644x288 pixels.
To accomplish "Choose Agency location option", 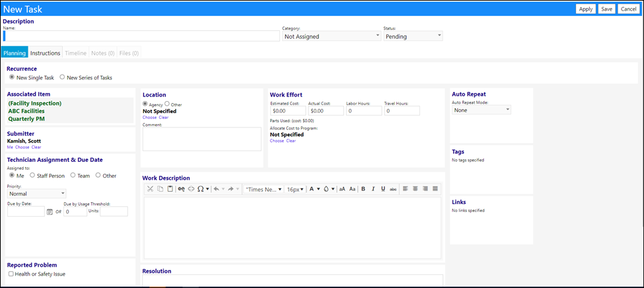I will (x=145, y=104).
